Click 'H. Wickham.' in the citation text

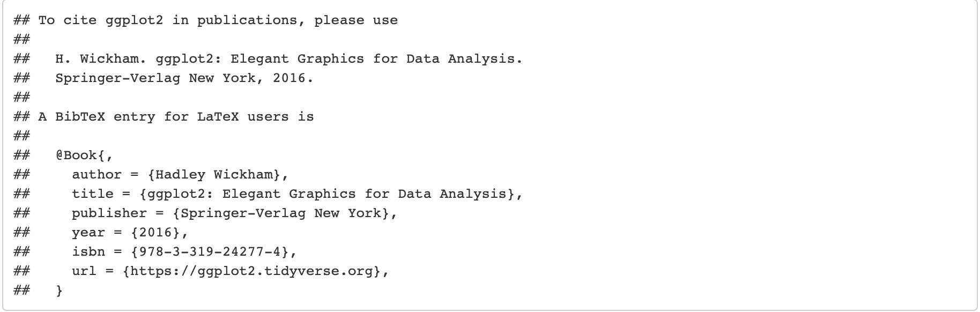tap(101, 59)
